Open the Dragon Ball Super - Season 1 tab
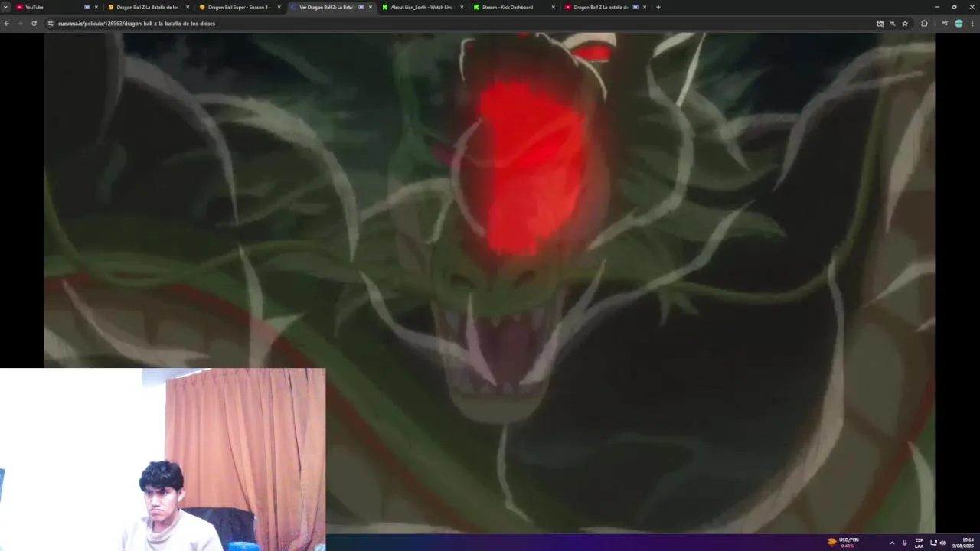Viewport: 980px width, 551px height. [237, 7]
